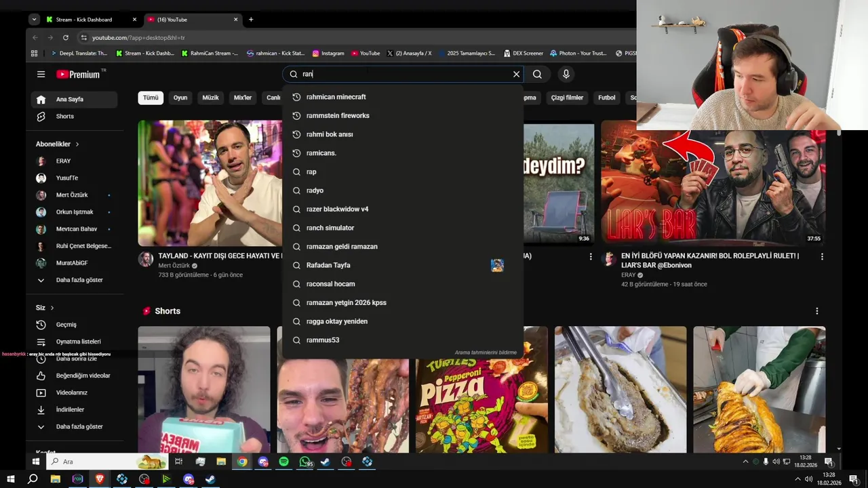Screen dimensions: 868x488
Task: Click the browser back arrow
Action: click(x=34, y=37)
